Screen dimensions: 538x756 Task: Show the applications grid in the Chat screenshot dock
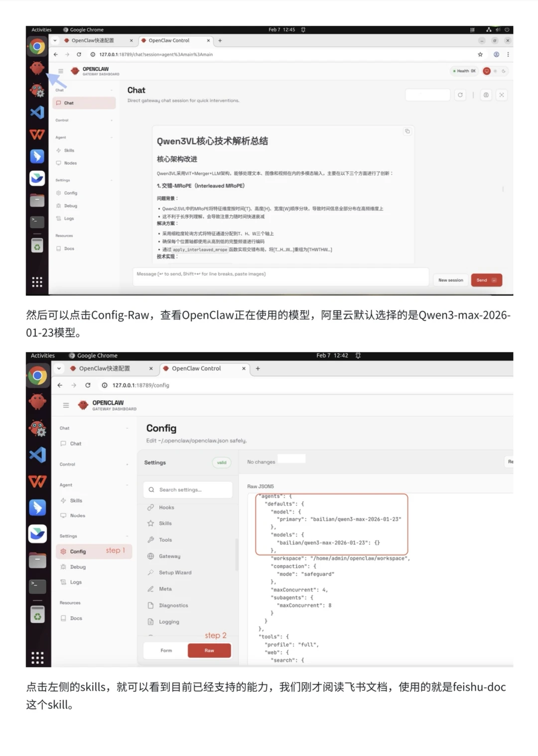37,282
